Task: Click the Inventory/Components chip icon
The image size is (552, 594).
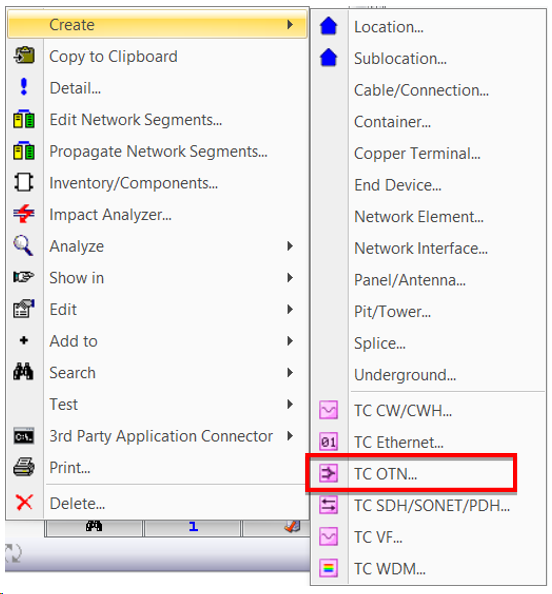Action: coord(24,182)
